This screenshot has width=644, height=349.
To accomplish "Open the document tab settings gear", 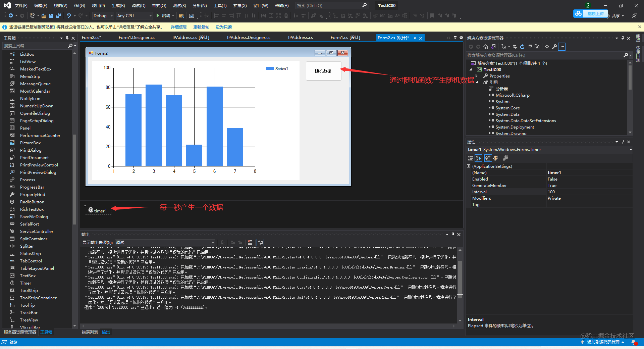I will pyautogui.click(x=461, y=38).
